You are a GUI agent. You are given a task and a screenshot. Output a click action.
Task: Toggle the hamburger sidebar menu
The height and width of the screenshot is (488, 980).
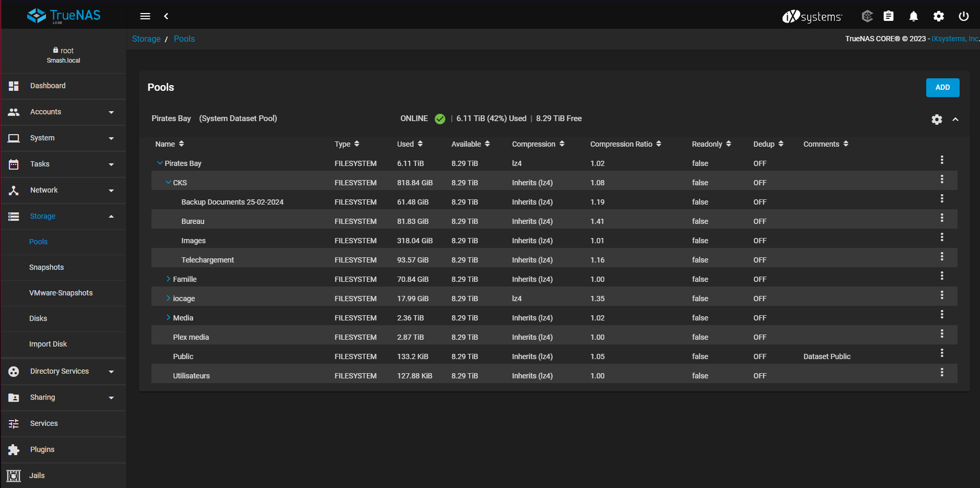pos(145,16)
